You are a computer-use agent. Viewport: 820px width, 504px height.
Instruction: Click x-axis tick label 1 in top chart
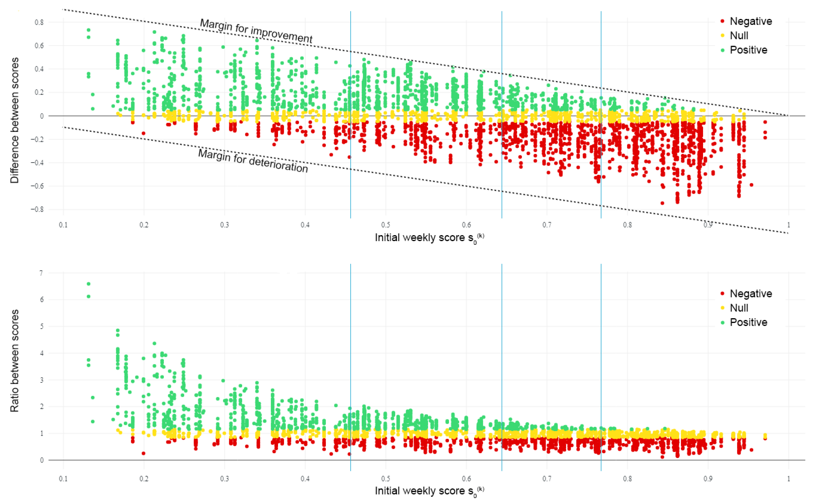(789, 225)
